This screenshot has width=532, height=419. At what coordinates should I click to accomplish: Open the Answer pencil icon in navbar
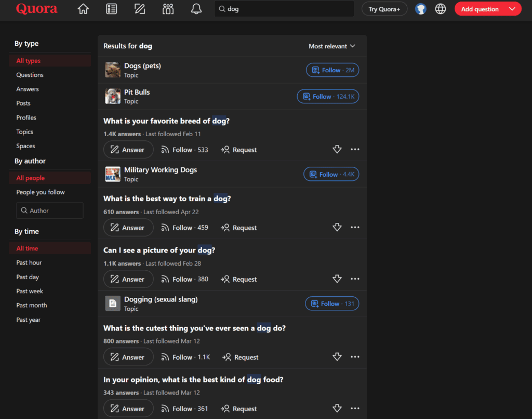click(140, 9)
